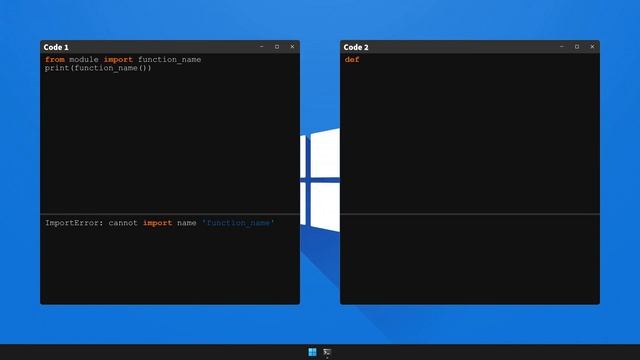This screenshot has width=640, height=360.
Task: Minimize the Code 1 window
Action: coord(262,47)
